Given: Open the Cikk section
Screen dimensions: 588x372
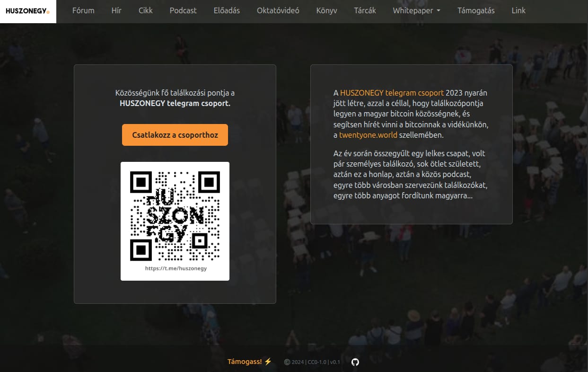Looking at the screenshot, I should pos(146,10).
